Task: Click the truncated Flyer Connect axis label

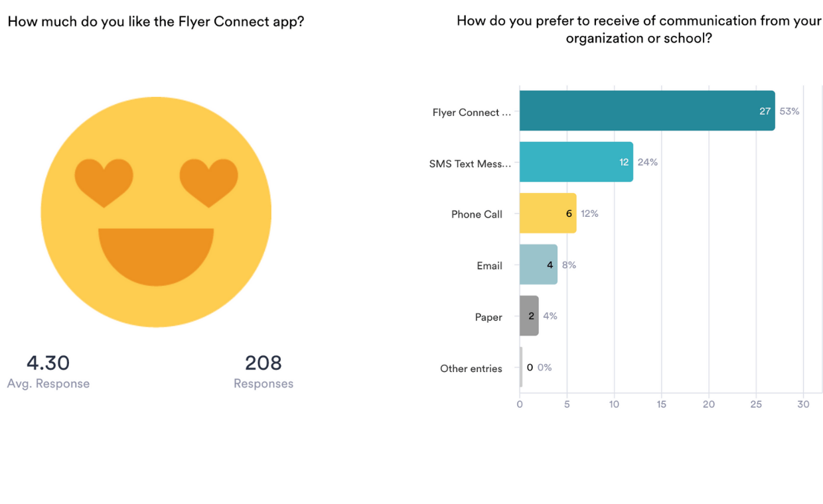Action: coord(471,113)
